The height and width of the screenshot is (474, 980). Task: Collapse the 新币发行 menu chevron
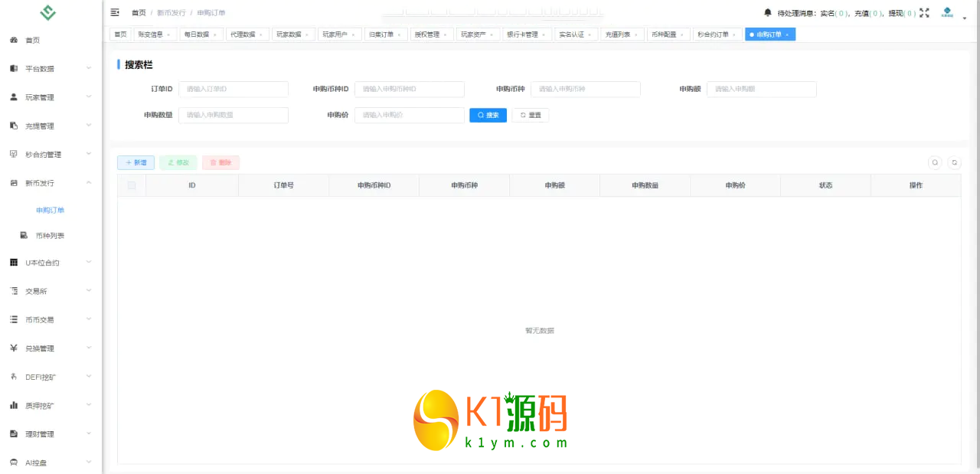pyautogui.click(x=89, y=183)
